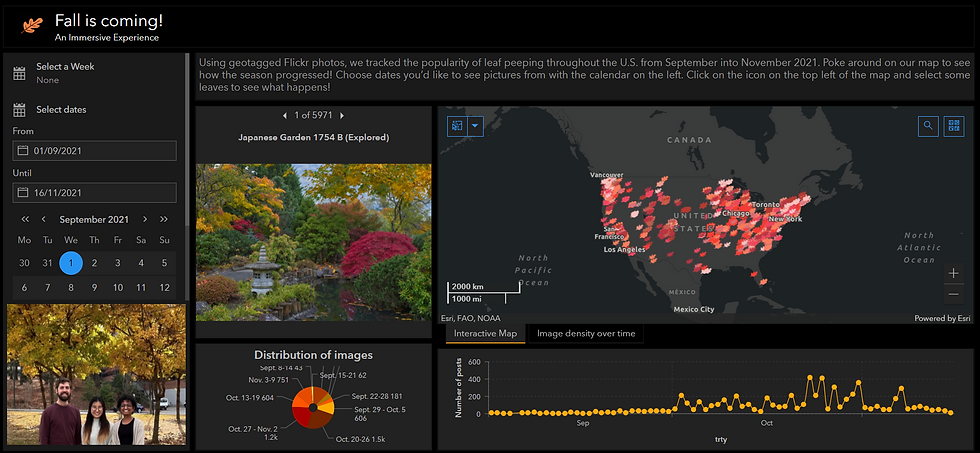
Task: Click the Sep axis label on chart
Action: click(x=583, y=423)
